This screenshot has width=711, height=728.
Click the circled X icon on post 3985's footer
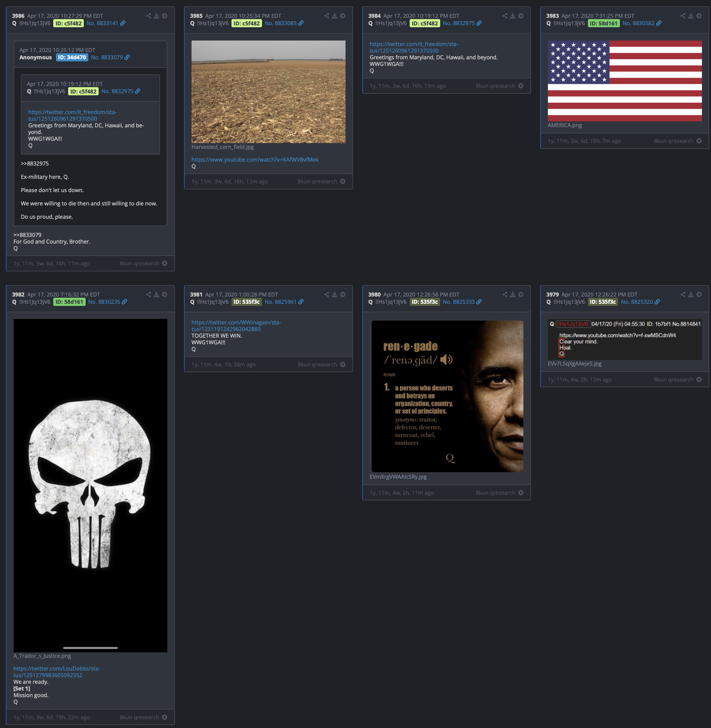[343, 181]
